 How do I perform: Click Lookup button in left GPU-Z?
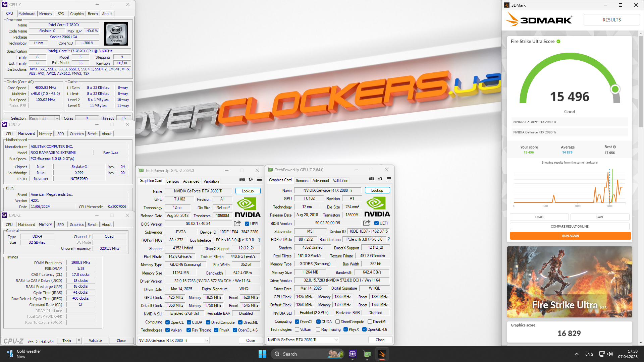click(x=248, y=191)
